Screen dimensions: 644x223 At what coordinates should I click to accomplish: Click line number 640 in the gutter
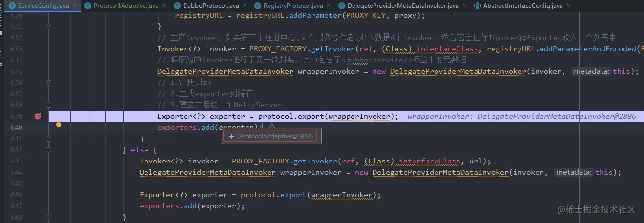click(17, 127)
